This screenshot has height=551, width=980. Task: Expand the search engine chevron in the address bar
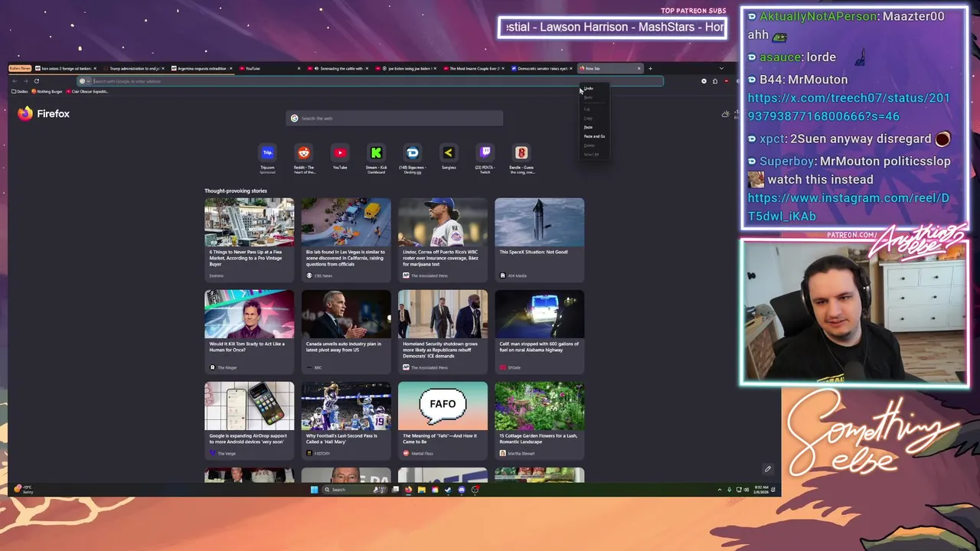point(88,81)
